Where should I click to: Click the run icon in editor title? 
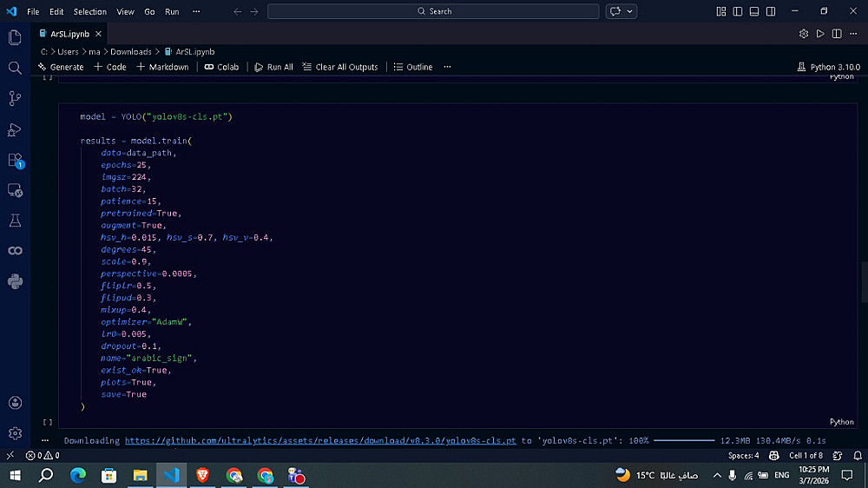tap(820, 34)
